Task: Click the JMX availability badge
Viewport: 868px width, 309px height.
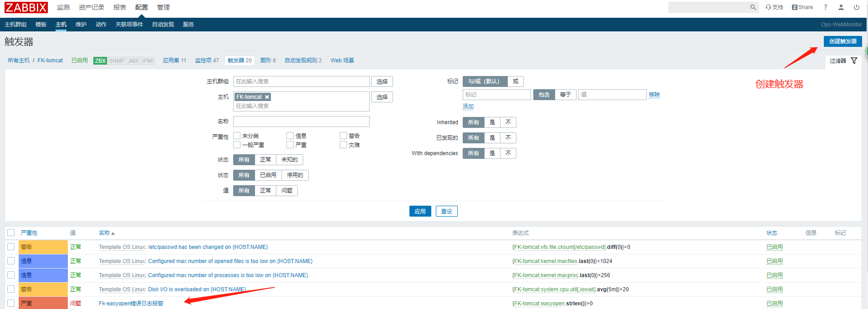Action: point(133,61)
